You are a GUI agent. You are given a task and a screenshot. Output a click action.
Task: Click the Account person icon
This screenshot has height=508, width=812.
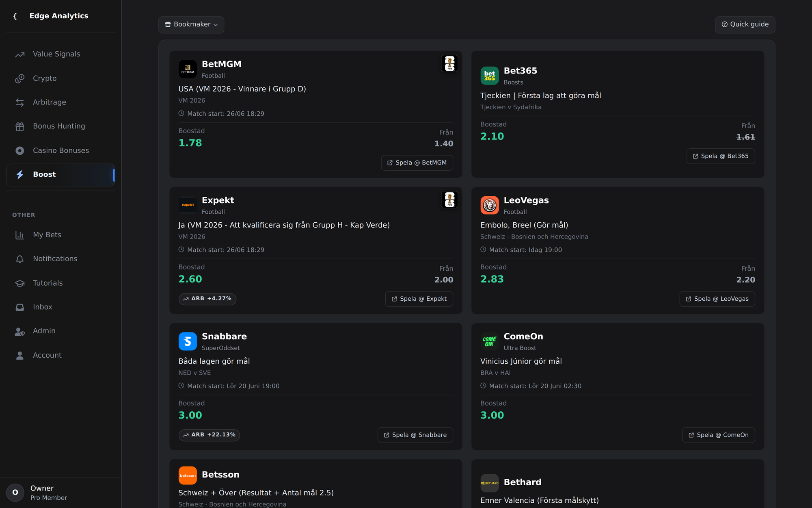pos(20,355)
